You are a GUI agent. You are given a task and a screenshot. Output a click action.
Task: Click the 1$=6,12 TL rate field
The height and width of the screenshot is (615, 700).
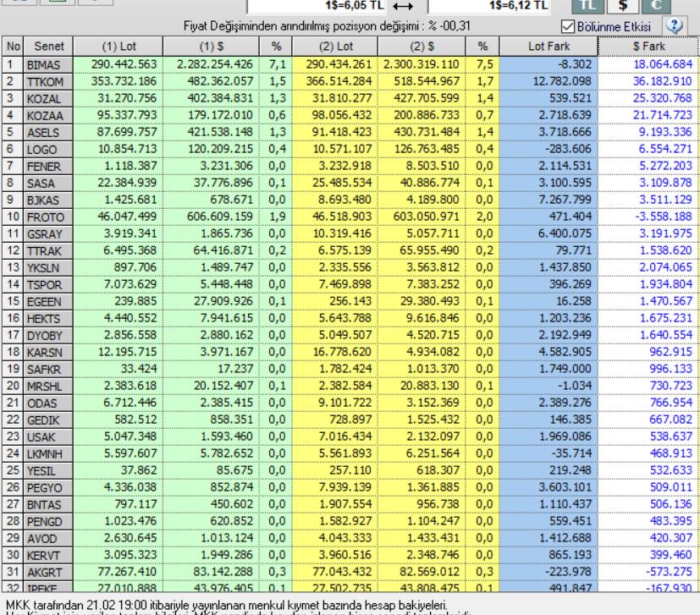pyautogui.click(x=488, y=6)
